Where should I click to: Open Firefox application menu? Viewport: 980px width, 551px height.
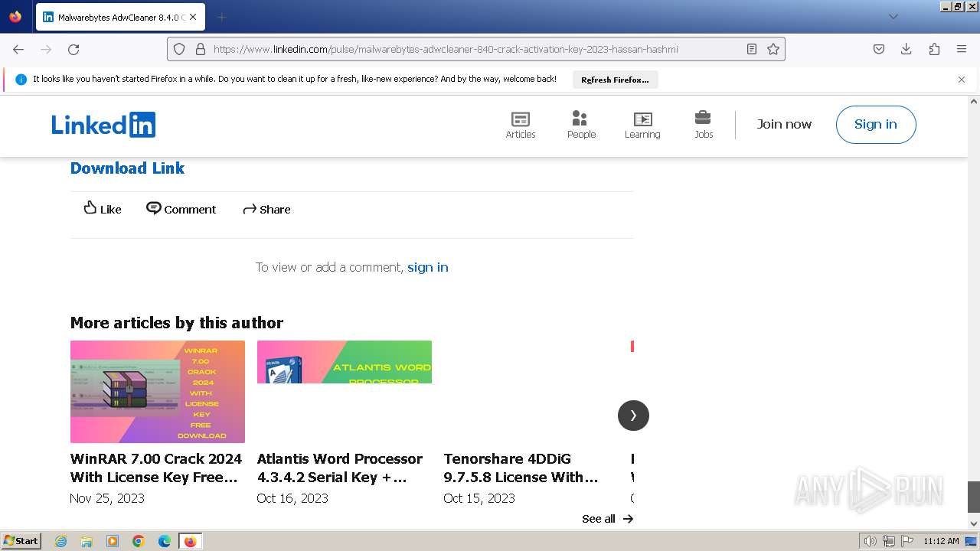click(x=962, y=49)
